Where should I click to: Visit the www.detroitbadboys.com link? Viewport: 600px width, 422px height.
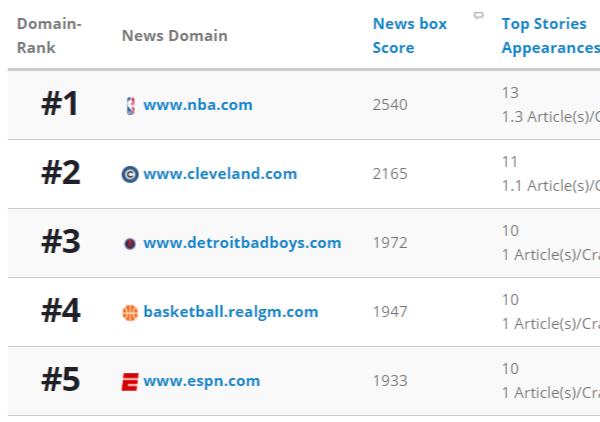pyautogui.click(x=242, y=243)
